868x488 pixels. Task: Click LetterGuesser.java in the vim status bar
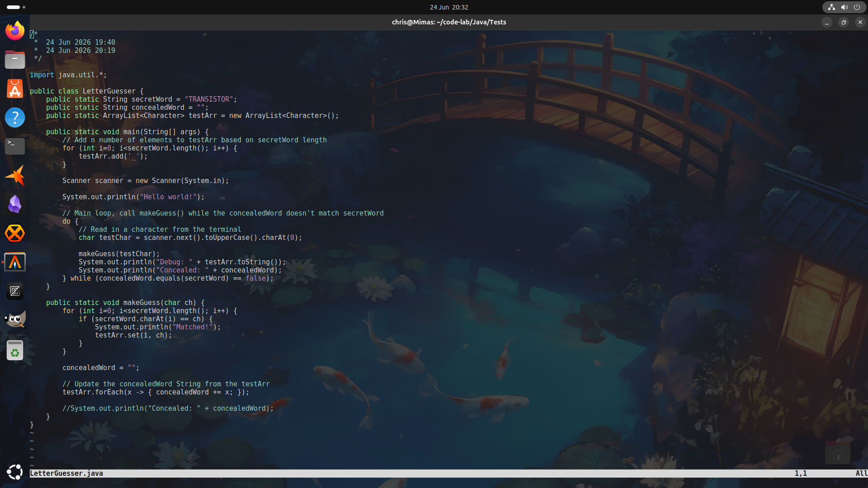pos(66,474)
